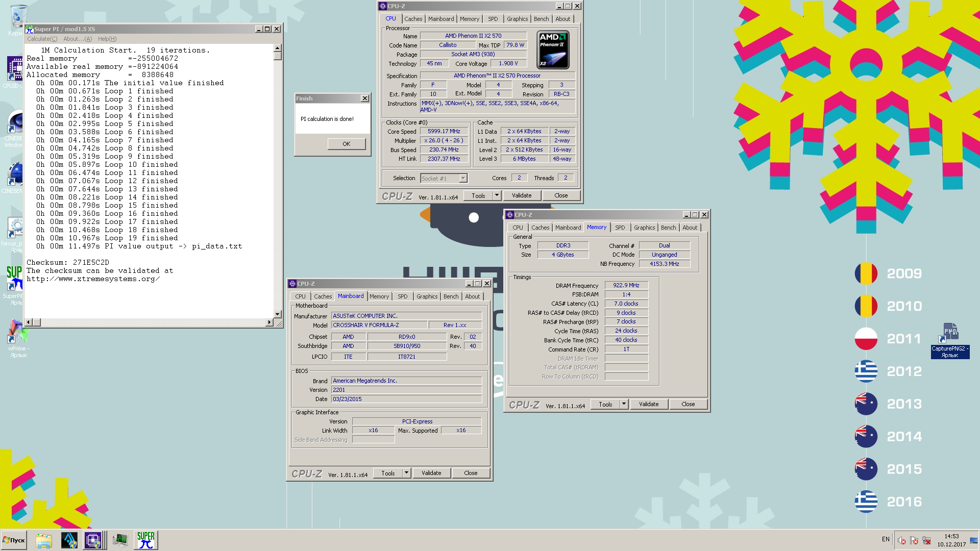Click Validate in the Memory CPU-Z window
The image size is (980, 551).
point(649,404)
